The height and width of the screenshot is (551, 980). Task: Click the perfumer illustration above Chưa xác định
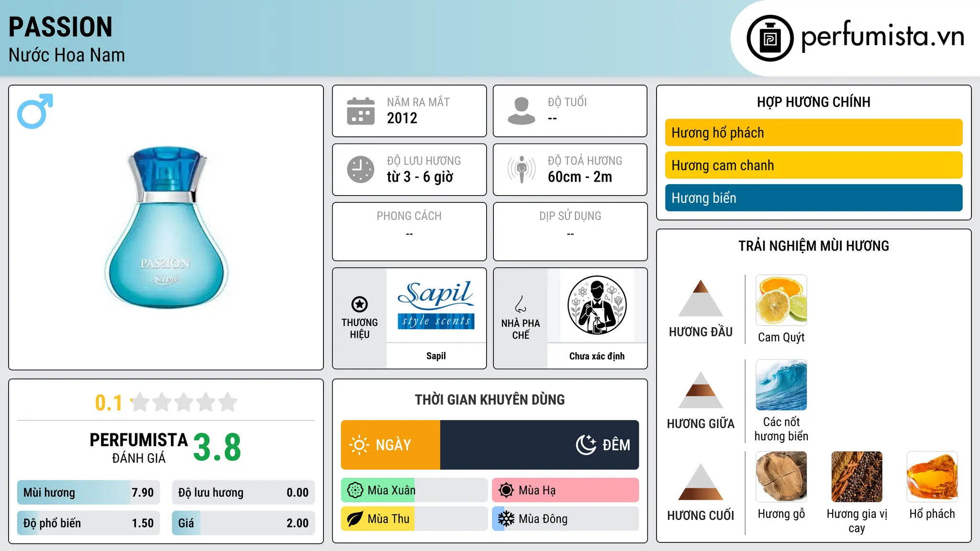597,305
